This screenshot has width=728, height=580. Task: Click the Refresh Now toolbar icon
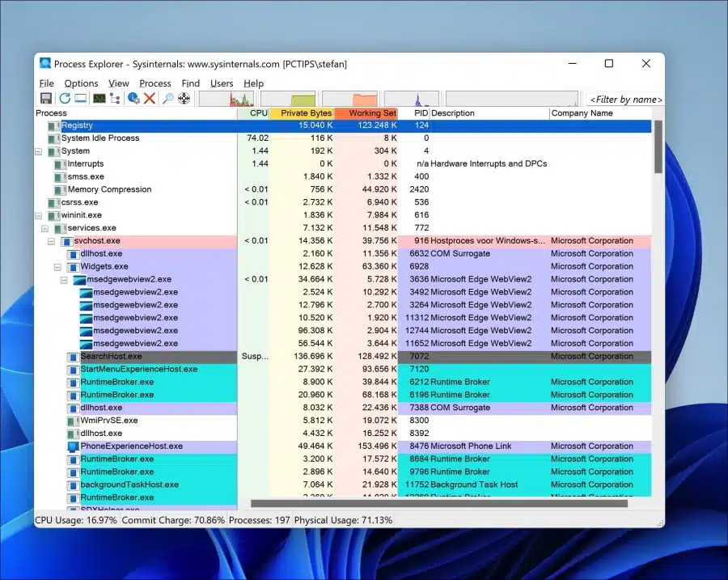65,99
